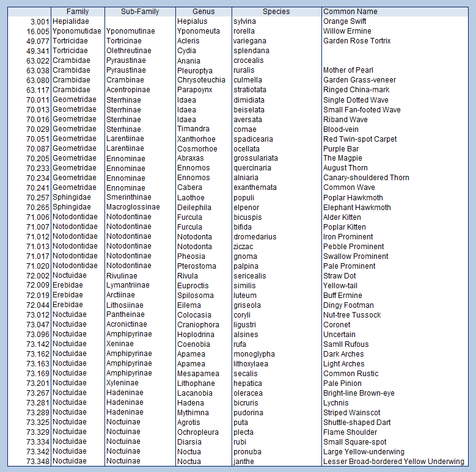Screen dimensions: 476x472
Task: Click the Family column header
Action: [78, 12]
